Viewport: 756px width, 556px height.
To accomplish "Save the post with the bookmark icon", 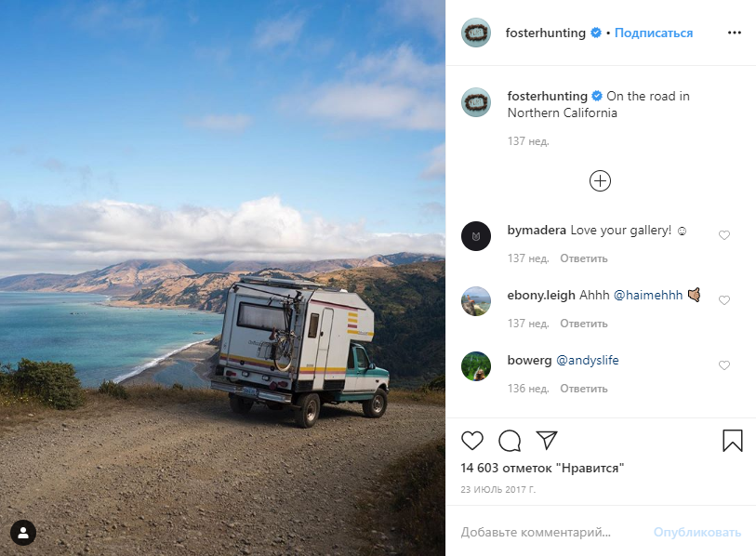I will (733, 441).
